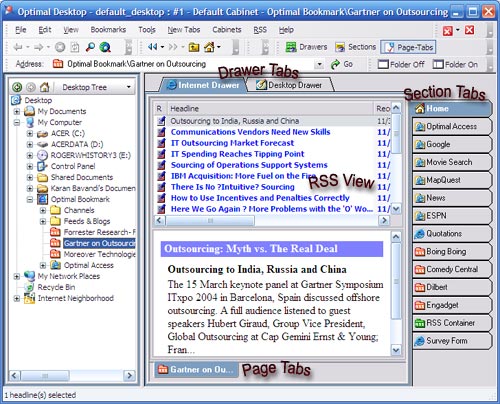The height and width of the screenshot is (404, 500).
Task: Toggle the Page-Tabs button
Action: coord(408,47)
